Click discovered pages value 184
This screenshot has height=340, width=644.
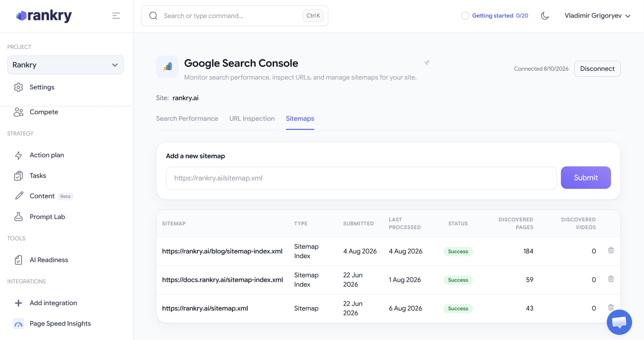(x=528, y=251)
